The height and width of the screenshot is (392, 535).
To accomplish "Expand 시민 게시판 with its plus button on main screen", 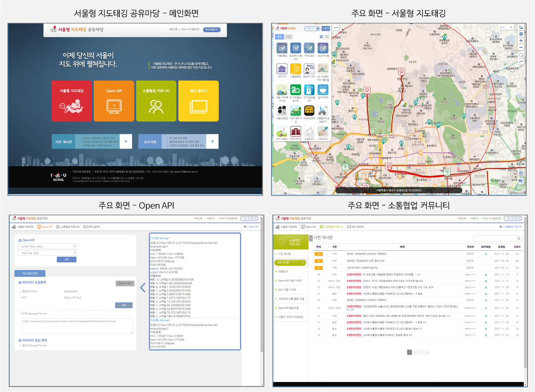I will pyautogui.click(x=126, y=141).
